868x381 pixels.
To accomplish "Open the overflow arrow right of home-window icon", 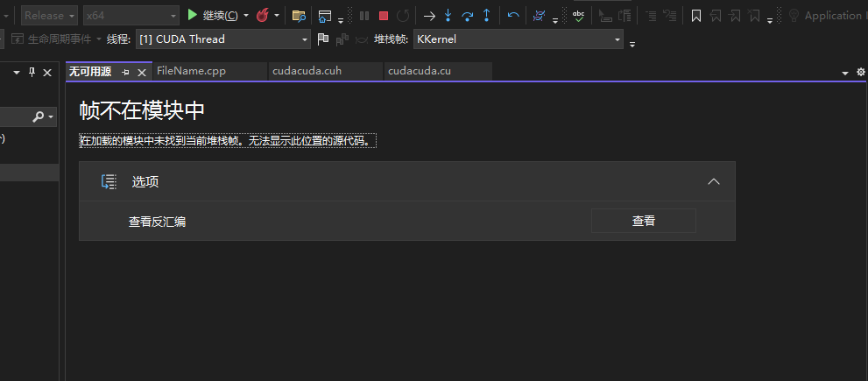I will (341, 20).
